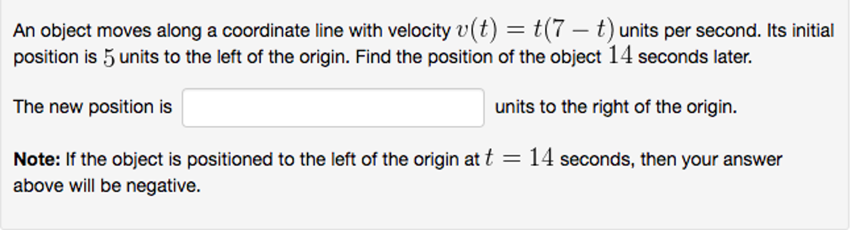Click "above will be negative." text

pos(107,186)
